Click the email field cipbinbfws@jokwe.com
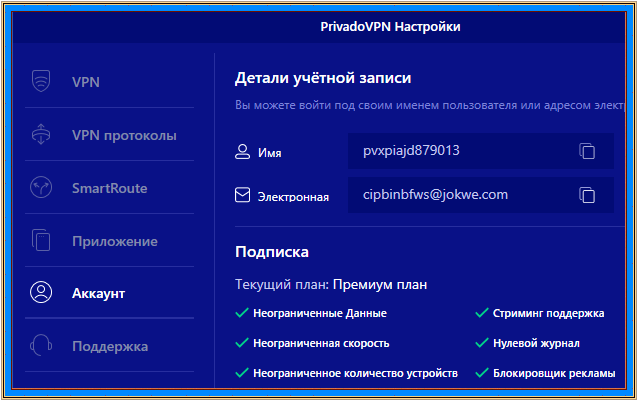Viewport: 637px width, 400px height. (x=481, y=195)
